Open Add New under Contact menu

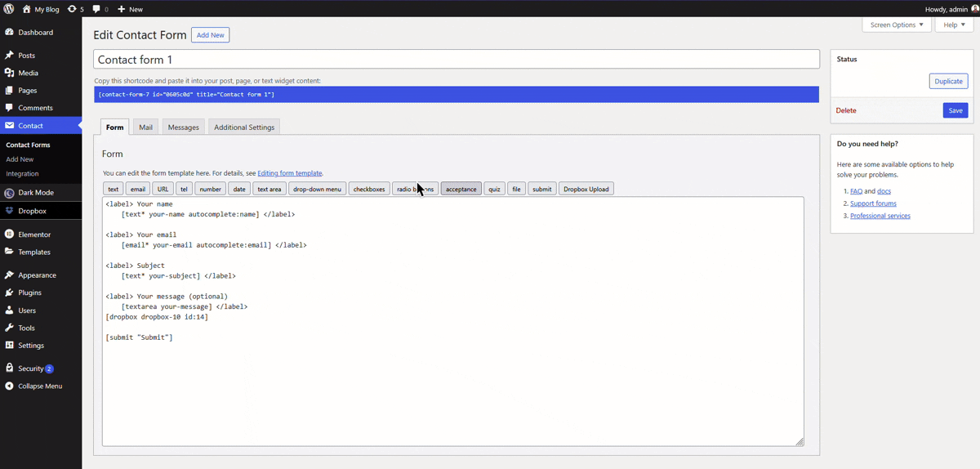20,159
